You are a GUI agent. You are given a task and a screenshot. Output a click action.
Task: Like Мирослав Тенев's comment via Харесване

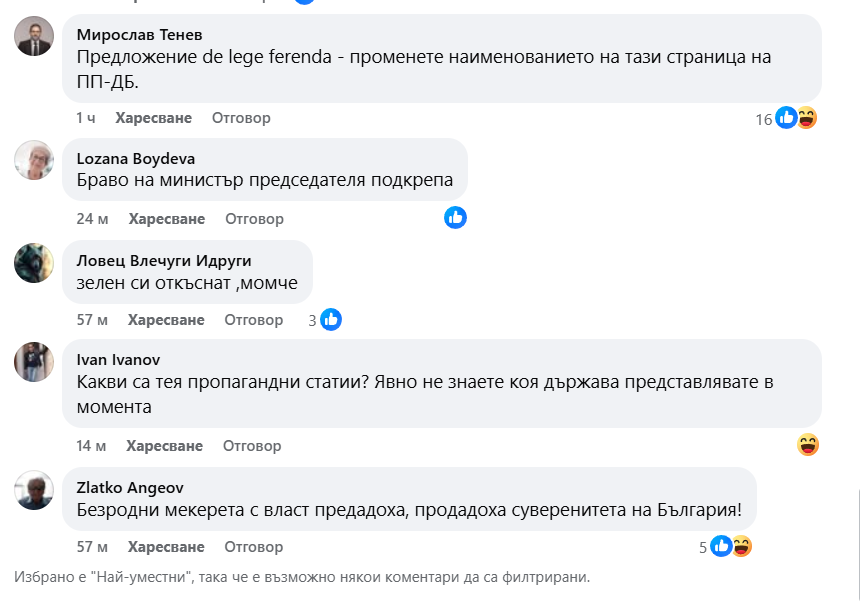[x=153, y=118]
